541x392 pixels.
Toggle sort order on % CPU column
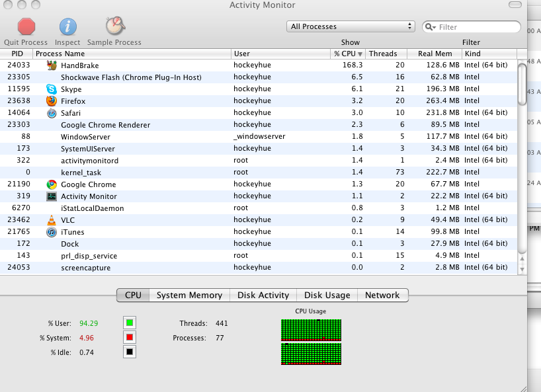point(348,54)
